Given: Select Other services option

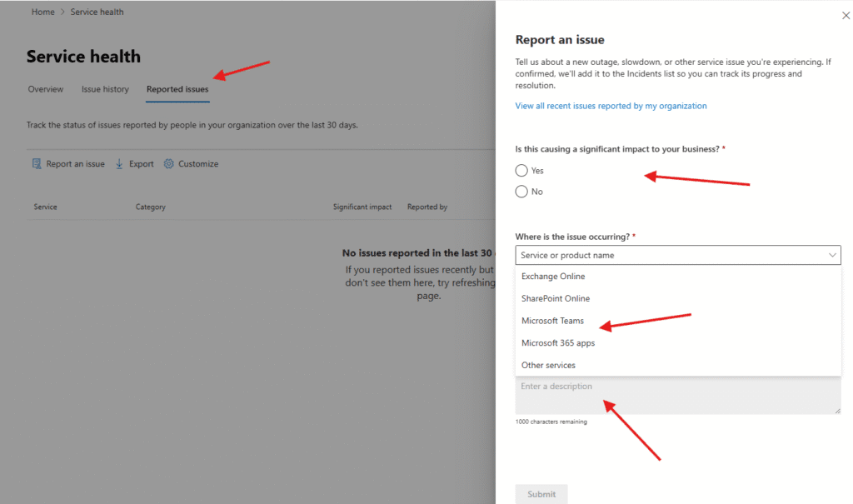Looking at the screenshot, I should pyautogui.click(x=548, y=365).
